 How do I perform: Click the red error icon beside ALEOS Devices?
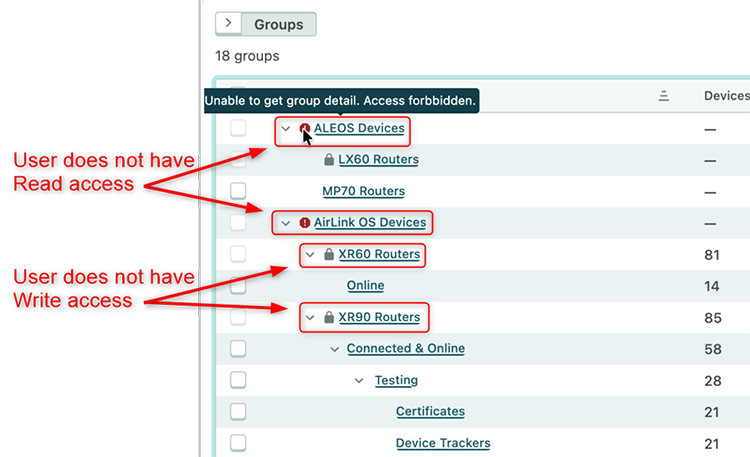[305, 129]
